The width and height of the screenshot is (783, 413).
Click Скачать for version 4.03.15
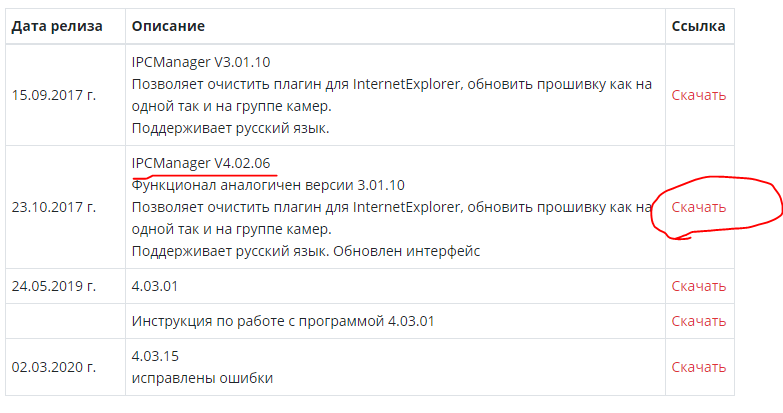pos(698,367)
